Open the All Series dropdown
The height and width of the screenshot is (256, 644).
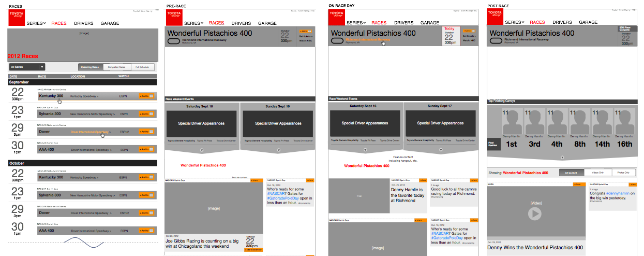(x=27, y=67)
